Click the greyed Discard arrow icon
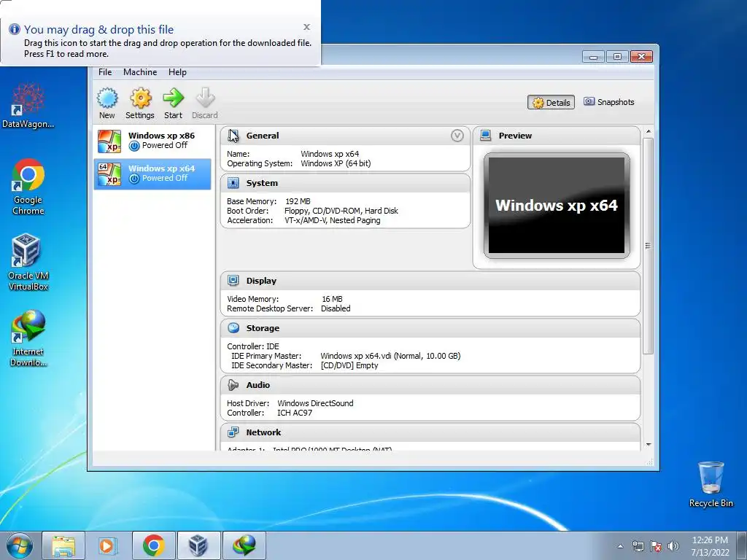747x560 pixels. coord(205,98)
